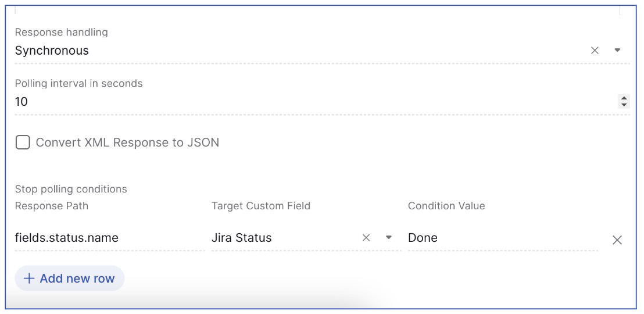Click the Response handling field label
The width and height of the screenshot is (644, 314).
click(62, 33)
